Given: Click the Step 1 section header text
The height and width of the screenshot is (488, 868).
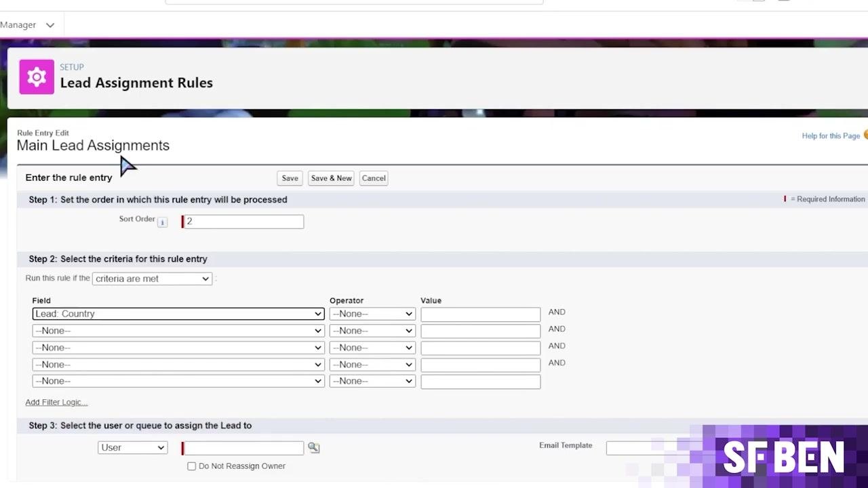Looking at the screenshot, I should pos(158,200).
